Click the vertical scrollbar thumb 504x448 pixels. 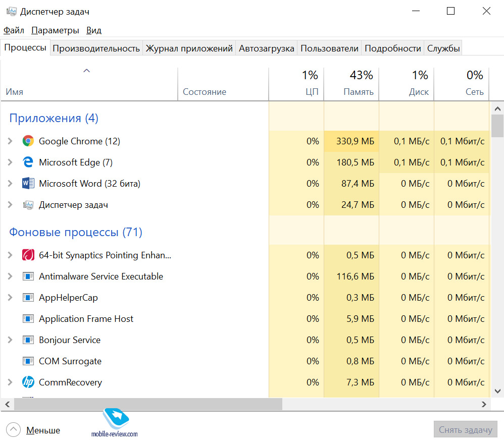pyautogui.click(x=497, y=126)
